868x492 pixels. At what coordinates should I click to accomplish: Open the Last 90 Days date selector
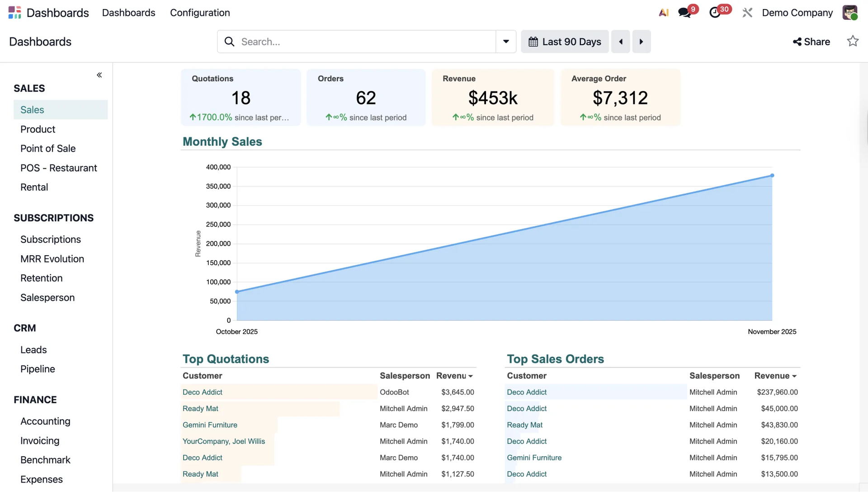point(565,42)
